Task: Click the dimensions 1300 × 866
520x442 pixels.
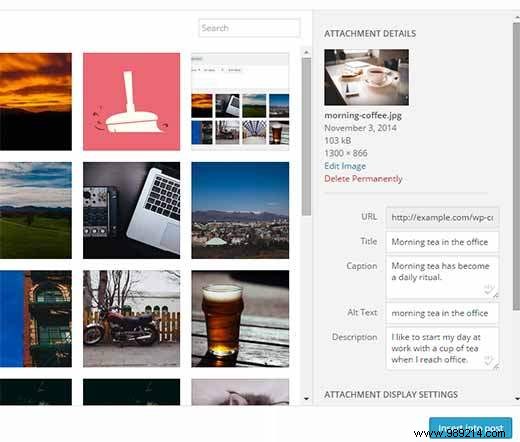Action: pos(346,153)
